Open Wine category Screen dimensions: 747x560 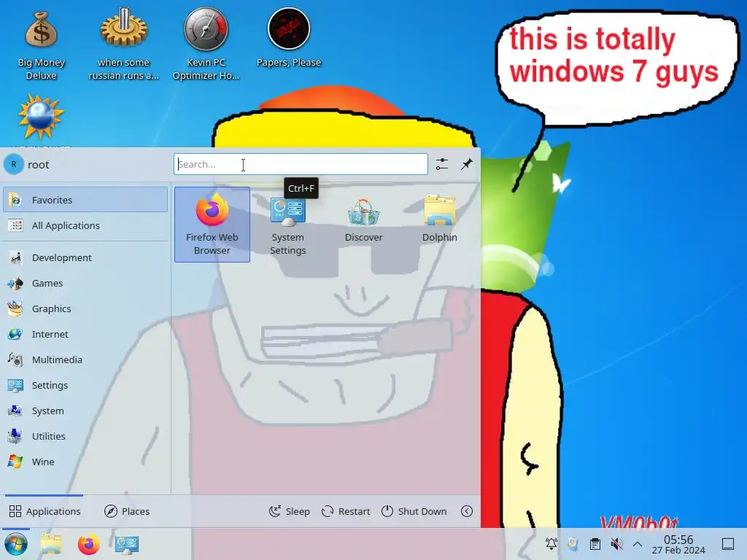coord(85,462)
